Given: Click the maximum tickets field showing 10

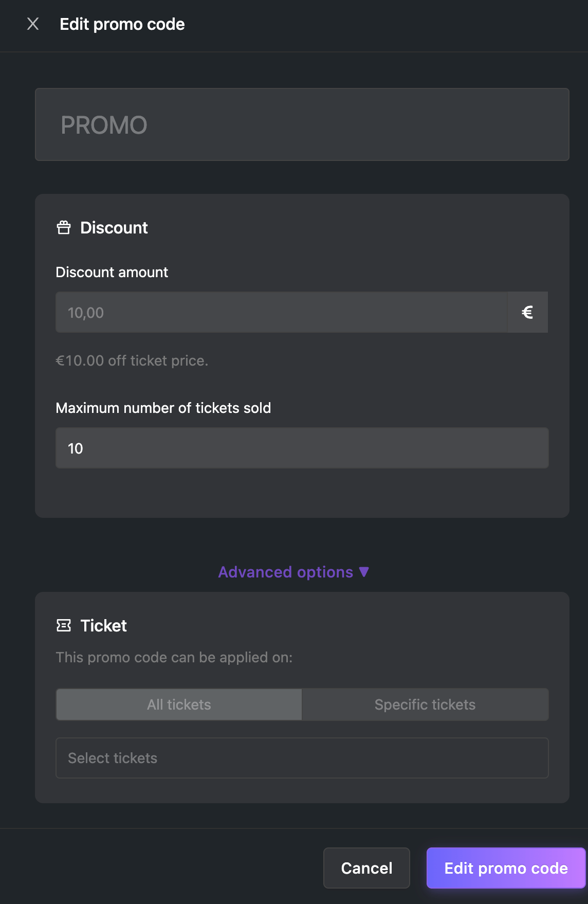Looking at the screenshot, I should pyautogui.click(x=302, y=447).
